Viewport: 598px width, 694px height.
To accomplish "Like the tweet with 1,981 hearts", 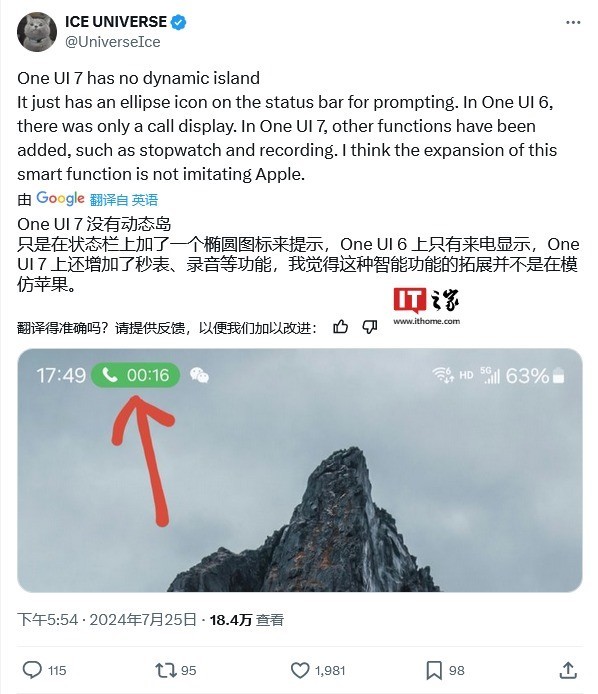I will 317,670.
